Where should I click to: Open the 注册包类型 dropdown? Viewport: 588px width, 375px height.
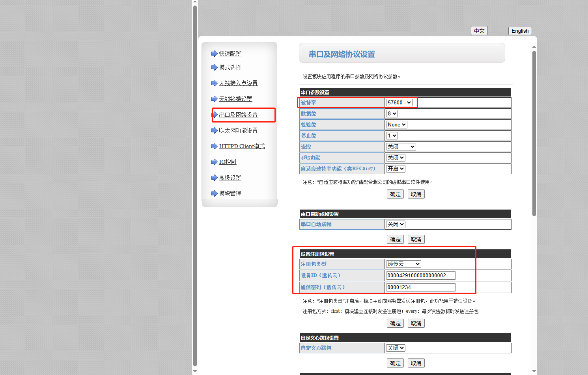tap(403, 264)
